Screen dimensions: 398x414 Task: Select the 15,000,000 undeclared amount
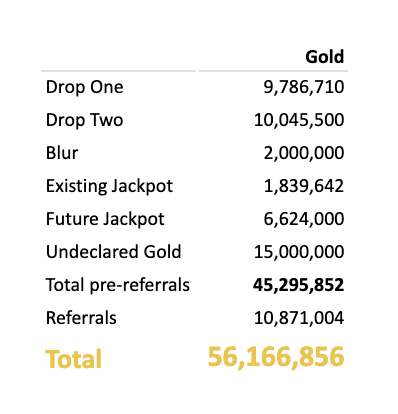[x=299, y=252]
